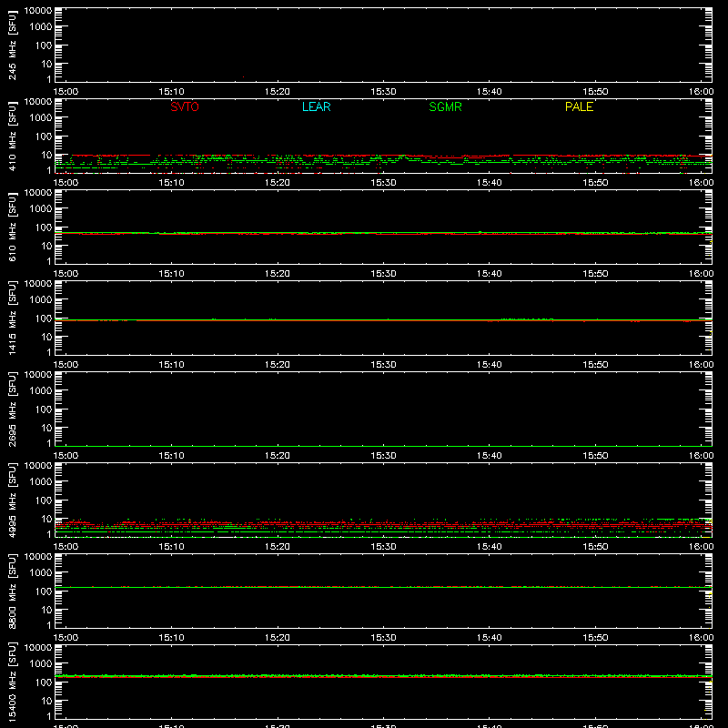Select the 4995 MHz [SFU] axis title
This screenshot has width=728, height=728.
tap(13, 500)
